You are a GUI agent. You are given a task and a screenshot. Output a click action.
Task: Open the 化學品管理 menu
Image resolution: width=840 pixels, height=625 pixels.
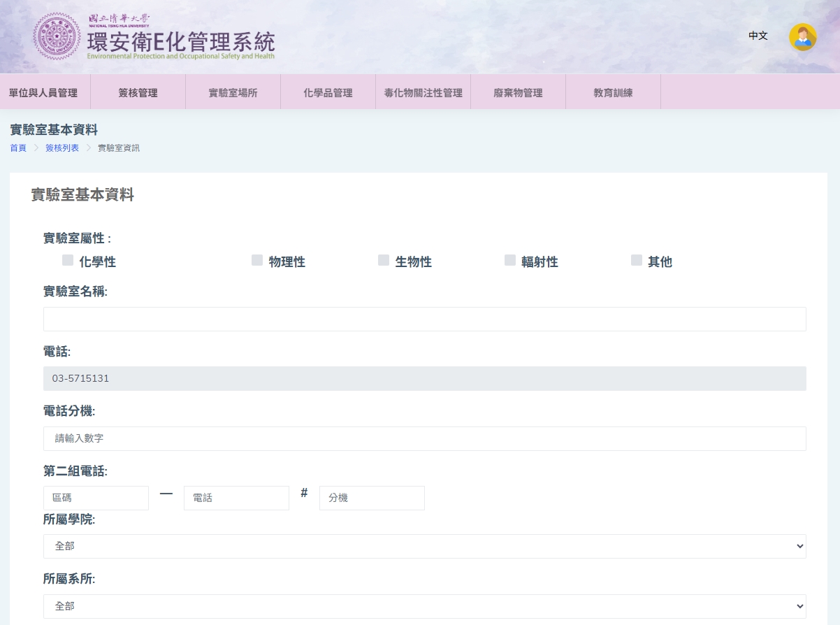tap(328, 93)
